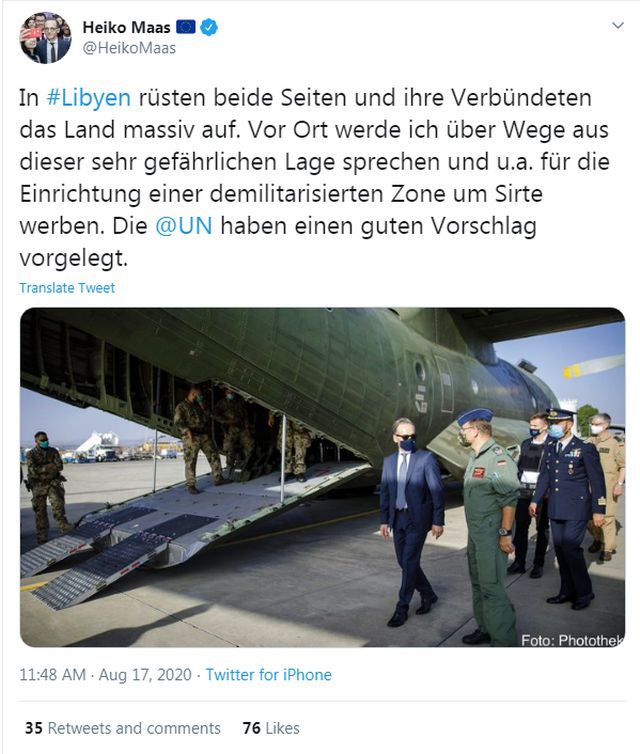Screen dimensions: 640x754
Task: Open the @UN mention
Action: (184, 226)
